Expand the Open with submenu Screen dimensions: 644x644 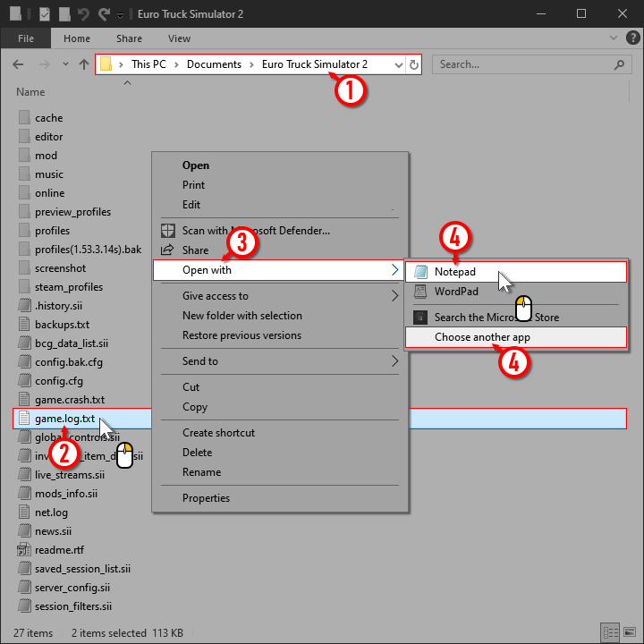point(278,270)
